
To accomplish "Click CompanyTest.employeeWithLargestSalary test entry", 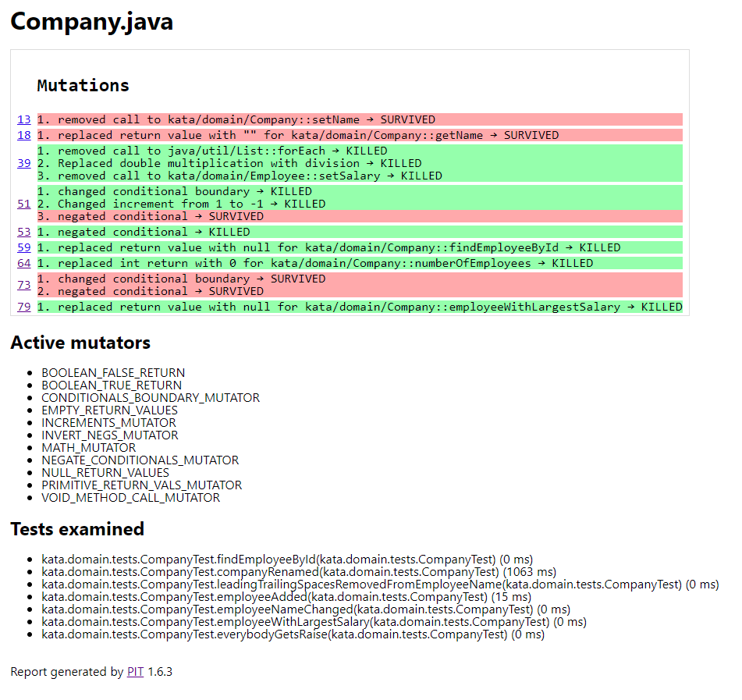I will (x=314, y=622).
